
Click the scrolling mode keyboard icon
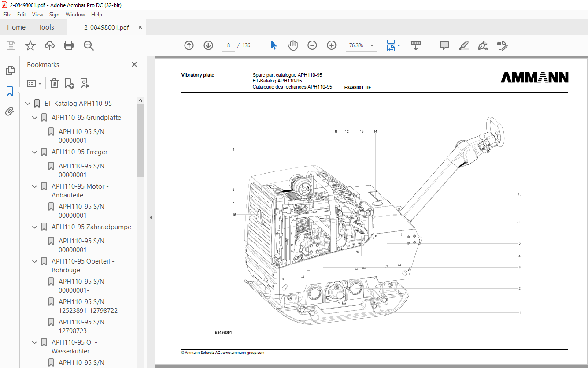(416, 45)
